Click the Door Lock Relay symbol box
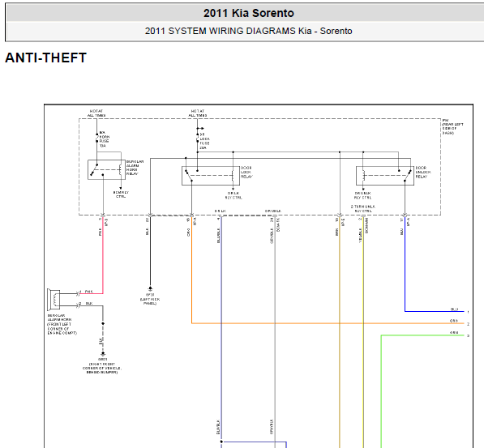Screen dimensions: 484x448 coord(211,176)
